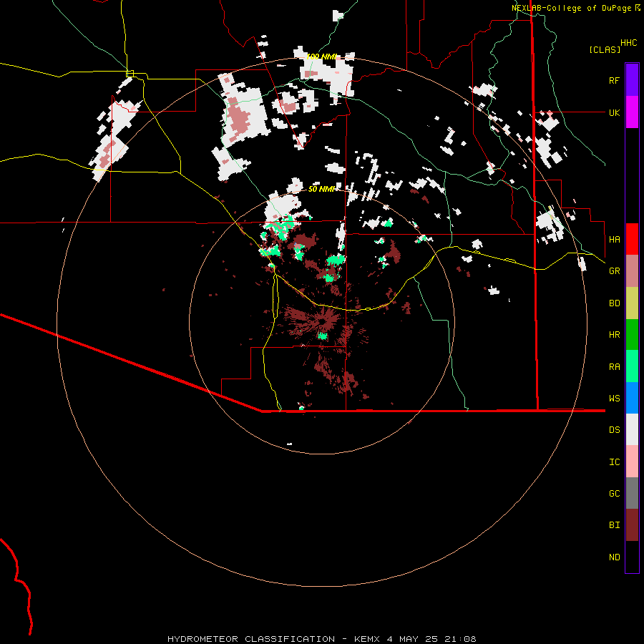The height and width of the screenshot is (644, 644).
Task: Click the RA legend label
Action: 614,367
